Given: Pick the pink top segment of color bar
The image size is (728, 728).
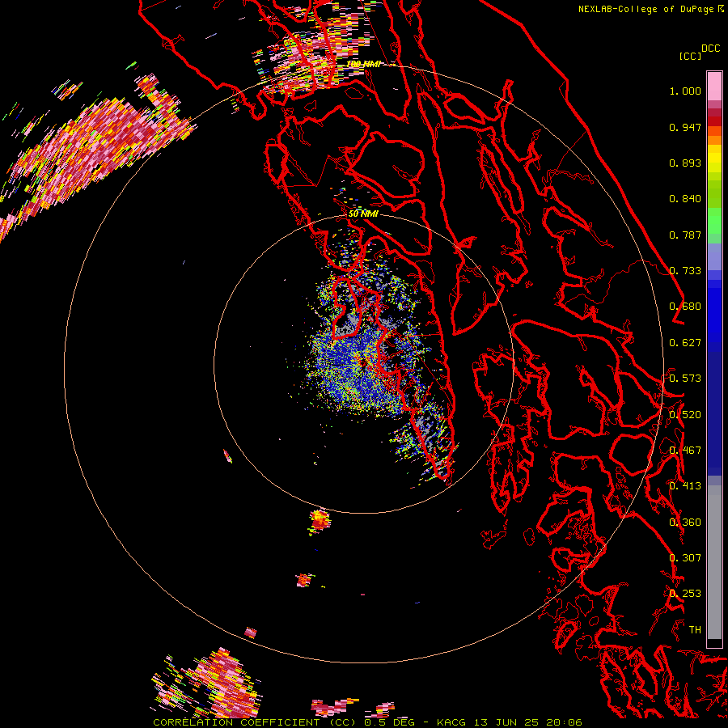Looking at the screenshot, I should pyautogui.click(x=714, y=86).
